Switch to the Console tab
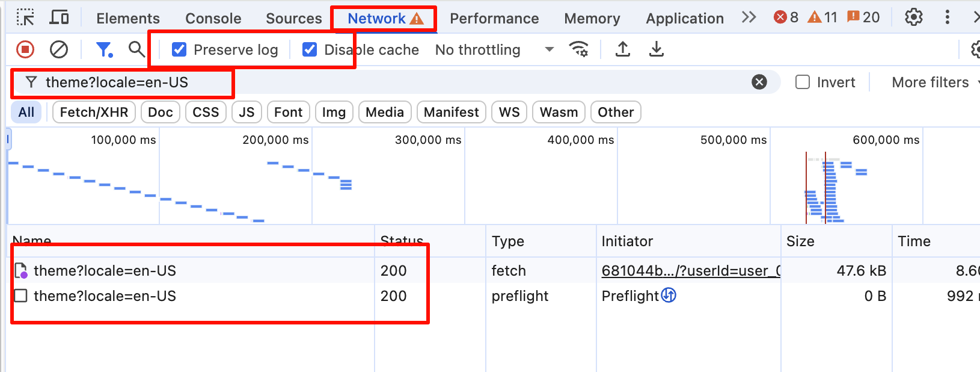Screen dimensions: 980x372 pos(213,18)
